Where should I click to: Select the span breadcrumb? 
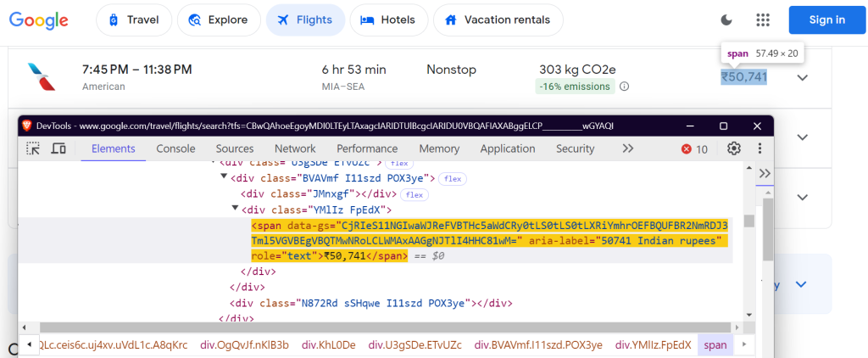click(715, 345)
